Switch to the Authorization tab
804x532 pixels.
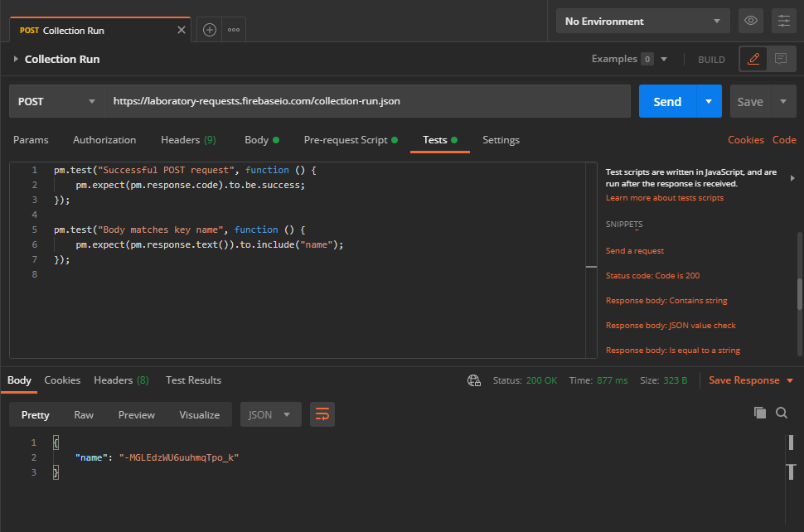104,140
